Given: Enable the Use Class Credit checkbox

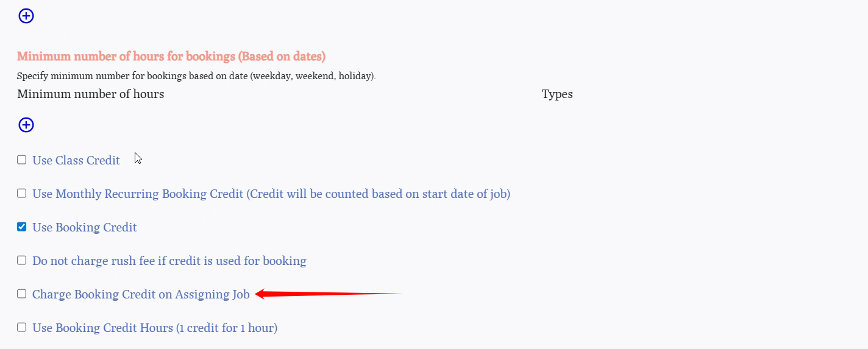Looking at the screenshot, I should 22,160.
